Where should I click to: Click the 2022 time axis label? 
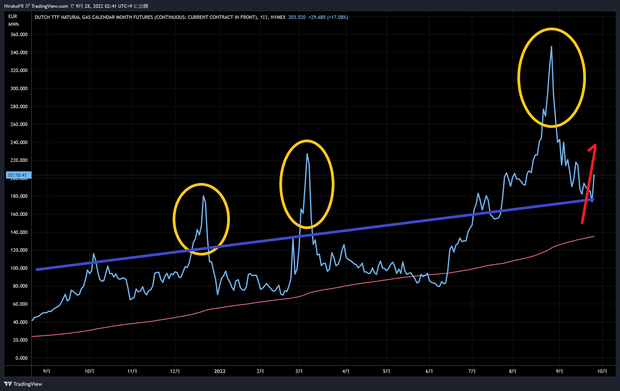tap(219, 371)
